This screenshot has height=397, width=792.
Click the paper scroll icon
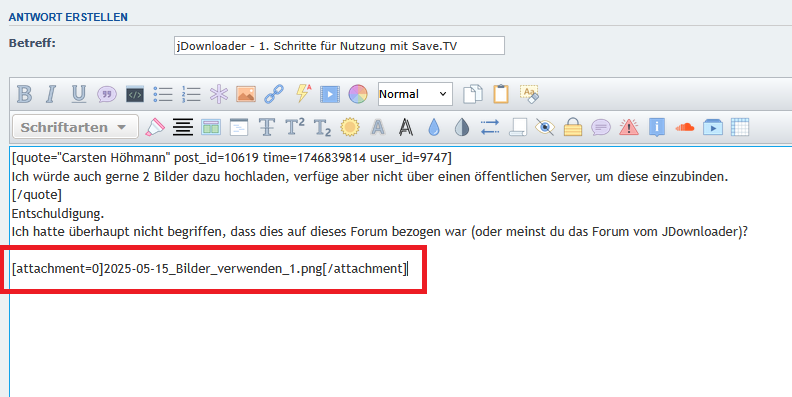pyautogui.click(x=518, y=127)
